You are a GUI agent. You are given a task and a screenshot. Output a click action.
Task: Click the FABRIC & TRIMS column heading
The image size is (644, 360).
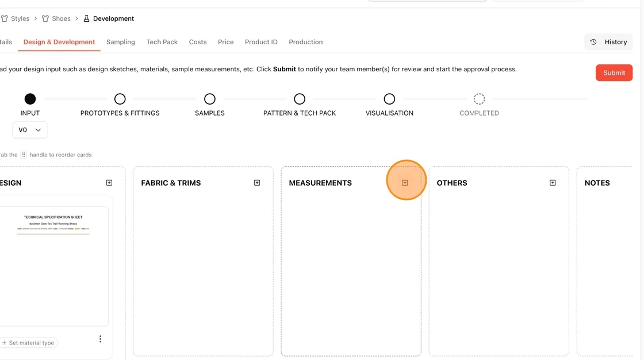[x=171, y=183]
